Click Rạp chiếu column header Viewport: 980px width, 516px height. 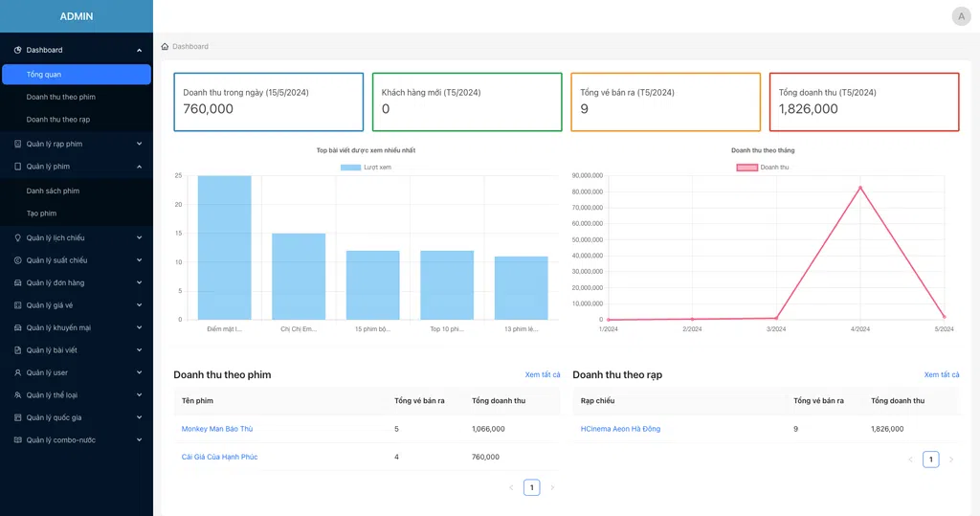coord(597,401)
